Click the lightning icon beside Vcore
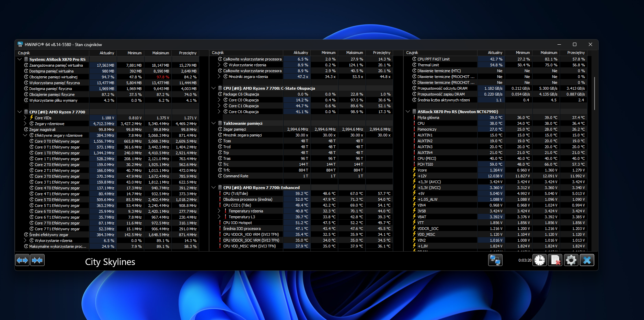The width and height of the screenshot is (644, 320). [414, 170]
